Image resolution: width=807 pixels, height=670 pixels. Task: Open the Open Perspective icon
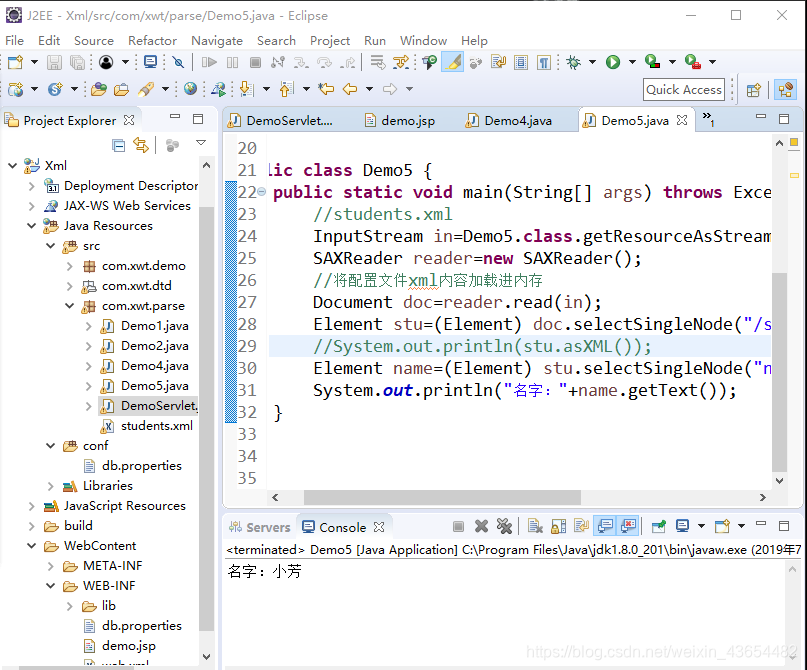(753, 90)
